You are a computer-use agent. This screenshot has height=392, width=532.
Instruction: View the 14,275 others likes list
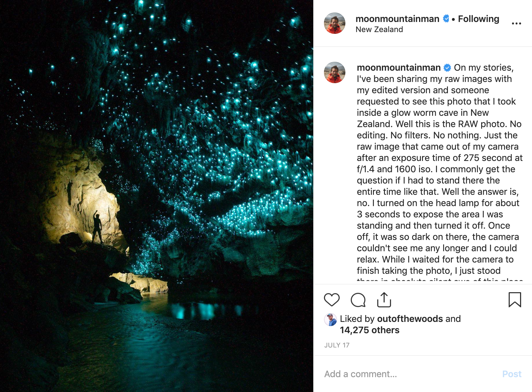coord(369,330)
